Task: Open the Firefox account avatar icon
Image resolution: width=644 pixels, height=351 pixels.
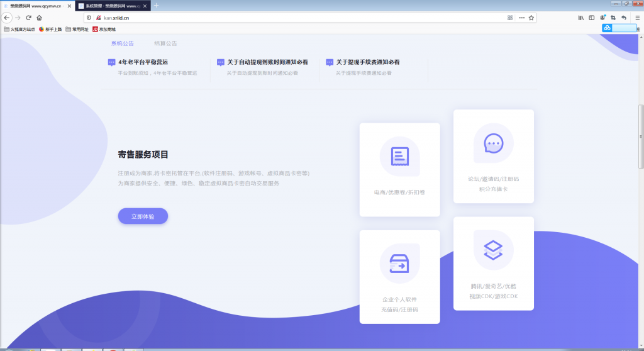Action: [x=602, y=18]
